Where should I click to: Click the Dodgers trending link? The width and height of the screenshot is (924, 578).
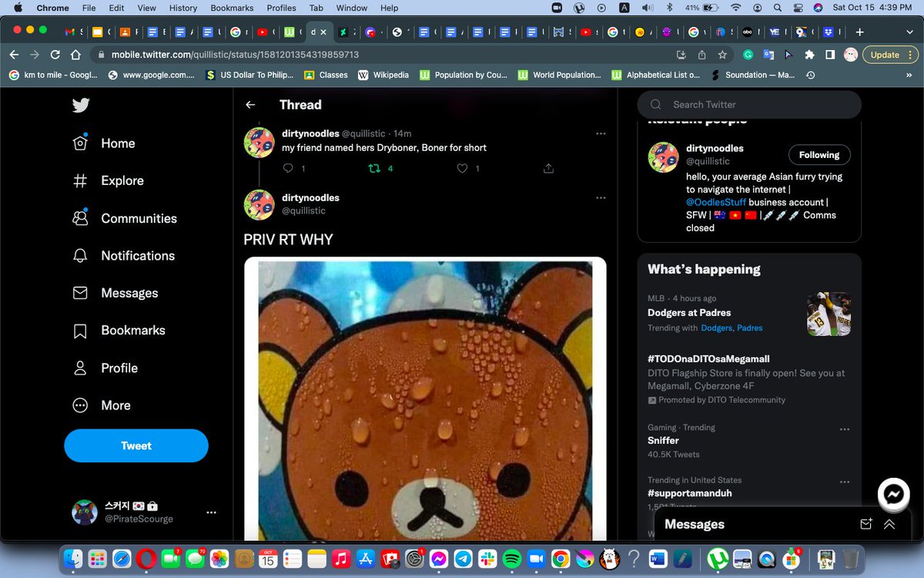pyautogui.click(x=716, y=328)
